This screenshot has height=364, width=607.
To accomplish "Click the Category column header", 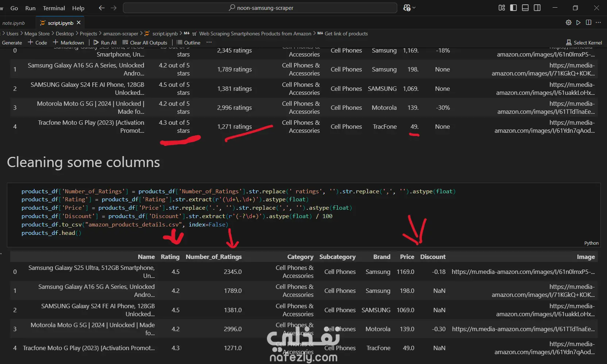I will coord(300,257).
